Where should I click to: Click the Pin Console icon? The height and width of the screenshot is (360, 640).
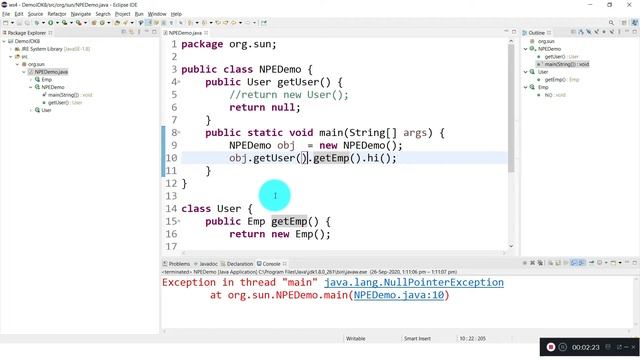click(x=591, y=263)
